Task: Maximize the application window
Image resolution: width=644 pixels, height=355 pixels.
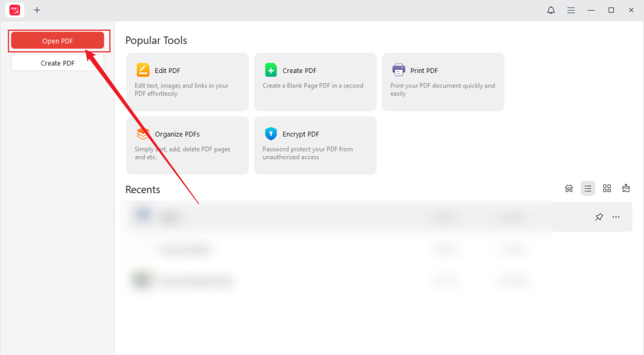Action: click(x=611, y=10)
